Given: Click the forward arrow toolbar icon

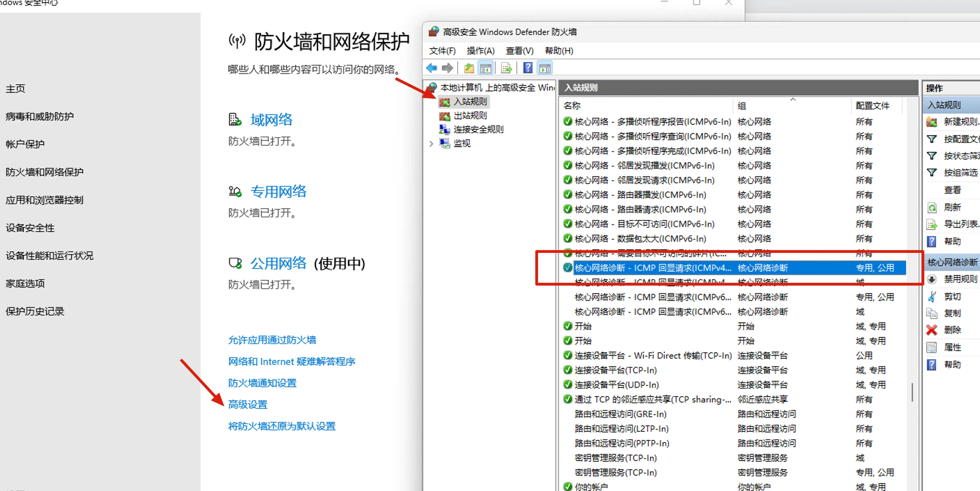Looking at the screenshot, I should (x=448, y=68).
